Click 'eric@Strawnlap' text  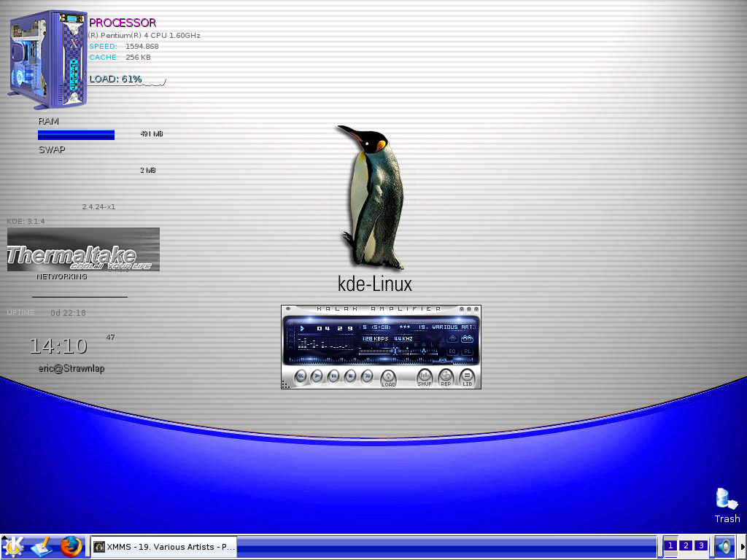(71, 368)
